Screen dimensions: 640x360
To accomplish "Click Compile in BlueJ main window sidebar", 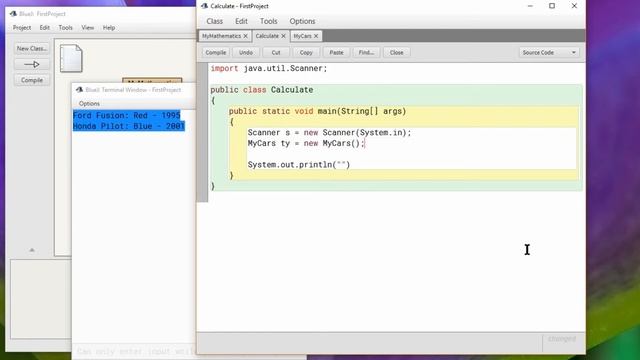I will coord(32,80).
